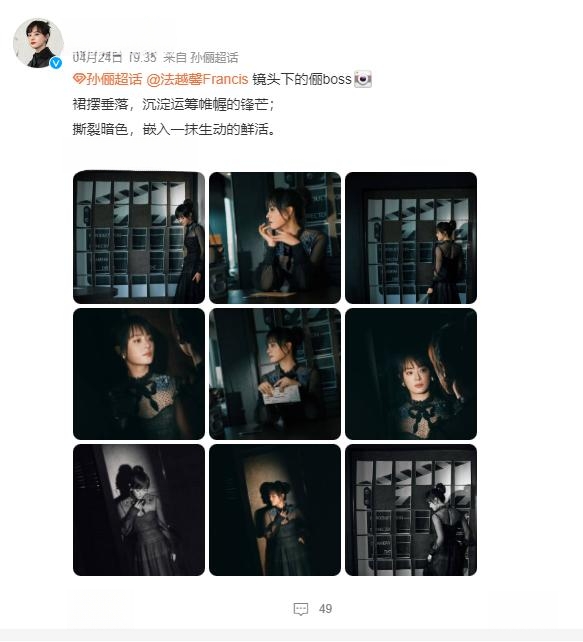Open the @法越磬Francis mention link
The image size is (583, 642).
click(x=197, y=79)
